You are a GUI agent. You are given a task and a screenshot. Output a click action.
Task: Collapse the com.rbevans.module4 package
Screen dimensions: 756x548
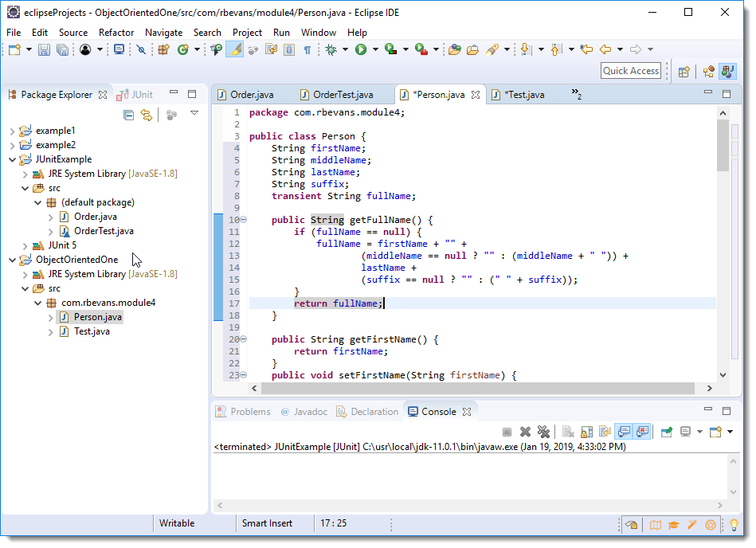(37, 303)
